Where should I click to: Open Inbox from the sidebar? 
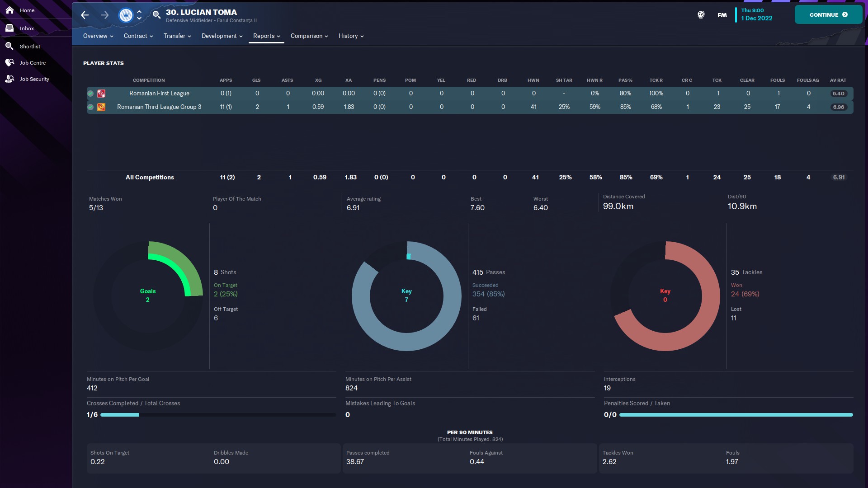point(27,28)
